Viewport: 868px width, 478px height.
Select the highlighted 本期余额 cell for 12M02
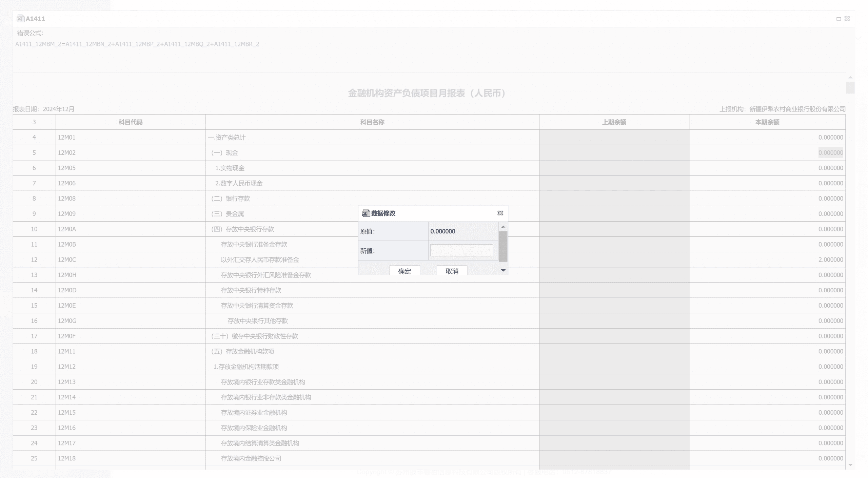coord(830,153)
